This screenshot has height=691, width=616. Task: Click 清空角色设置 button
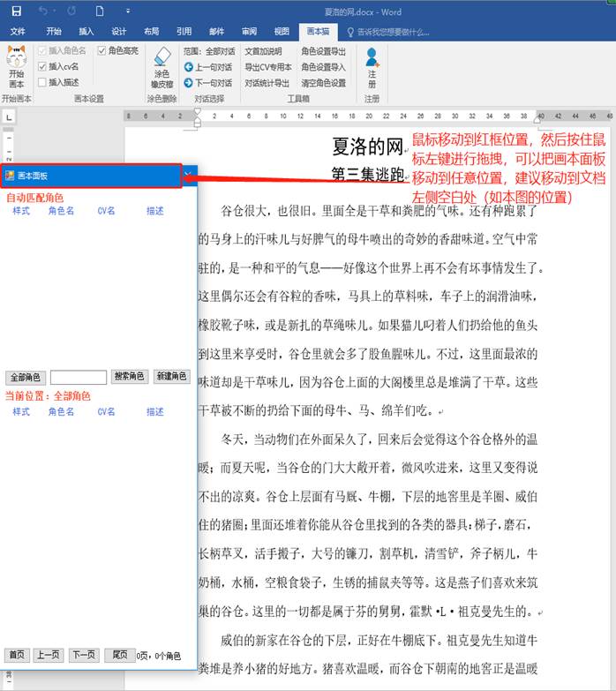pos(323,83)
